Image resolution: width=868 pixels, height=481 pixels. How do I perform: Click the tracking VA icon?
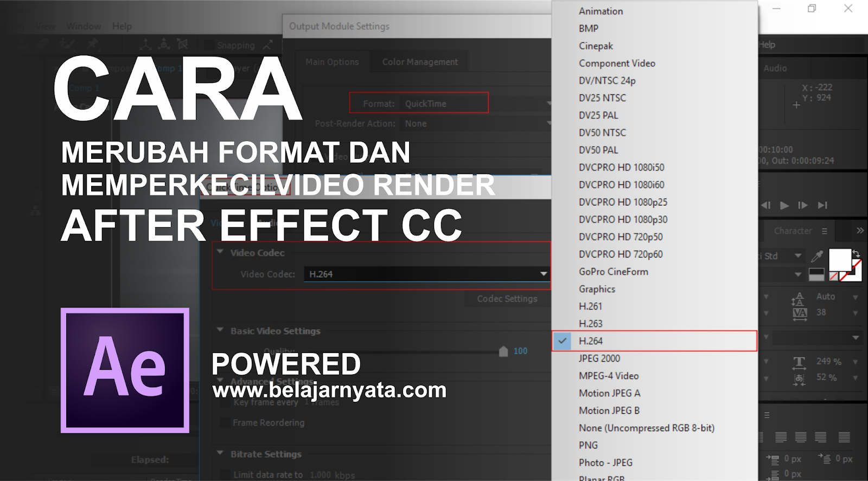pyautogui.click(x=800, y=313)
